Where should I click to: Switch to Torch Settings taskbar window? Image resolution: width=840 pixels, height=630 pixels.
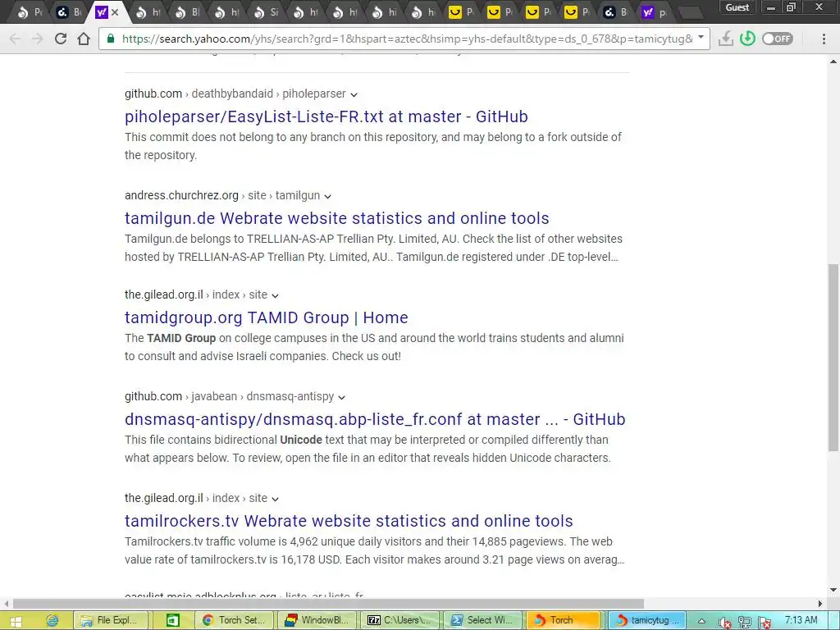coord(235,620)
